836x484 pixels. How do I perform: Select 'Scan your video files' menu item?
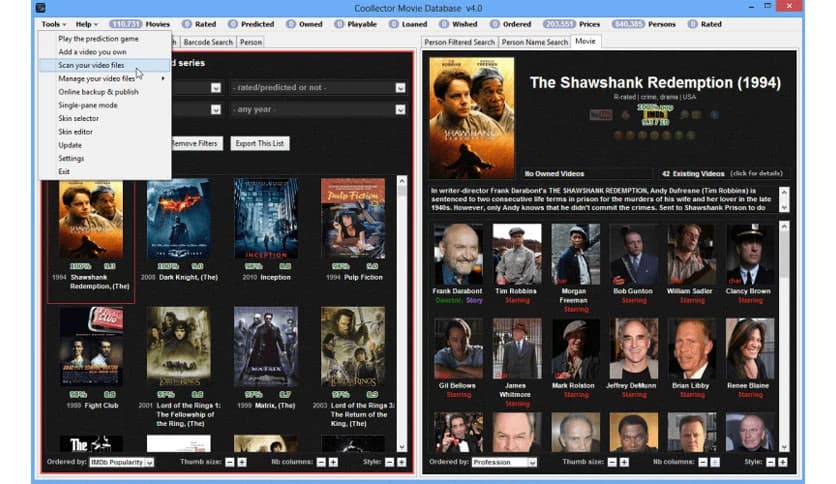point(105,65)
